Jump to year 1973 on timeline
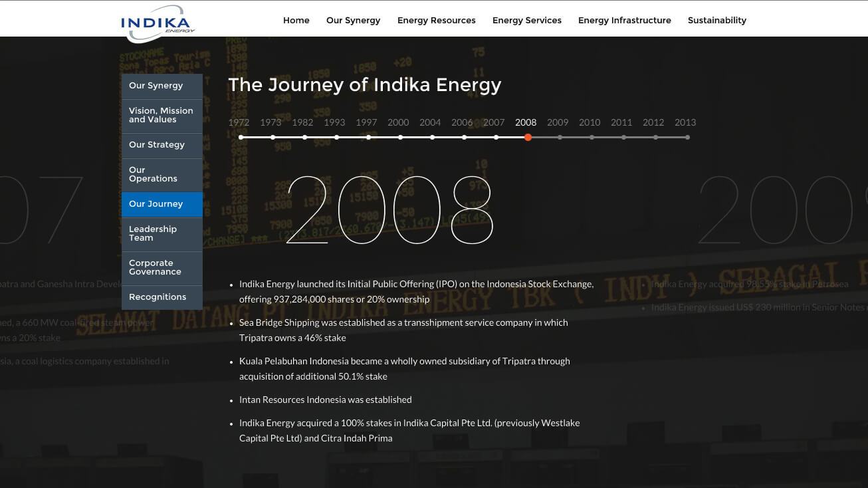The image size is (868, 488). [x=271, y=122]
